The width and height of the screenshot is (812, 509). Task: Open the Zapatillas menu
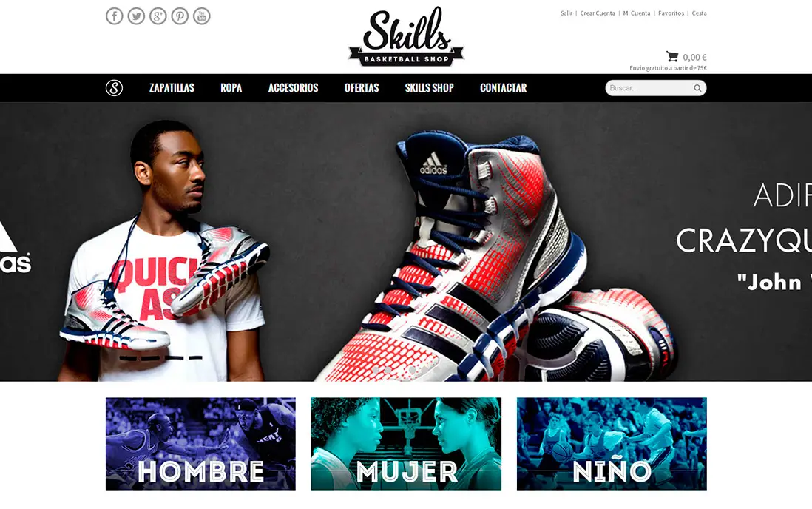pos(172,87)
